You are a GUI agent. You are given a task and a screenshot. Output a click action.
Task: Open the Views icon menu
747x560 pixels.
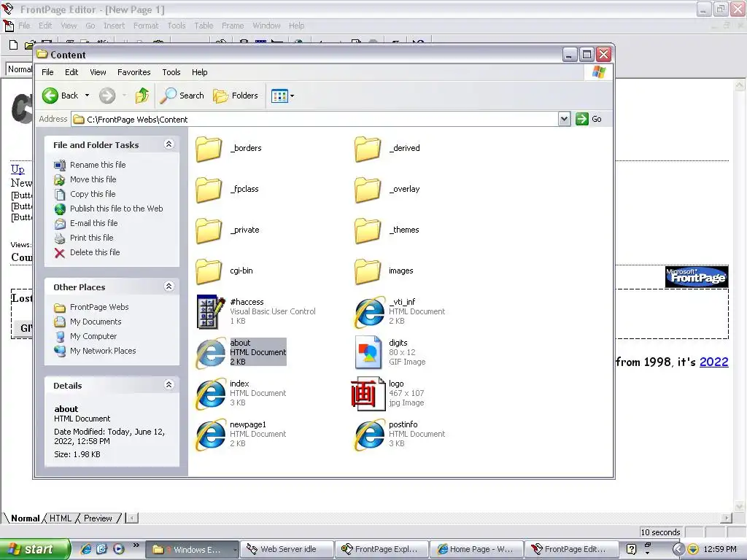[x=282, y=96]
